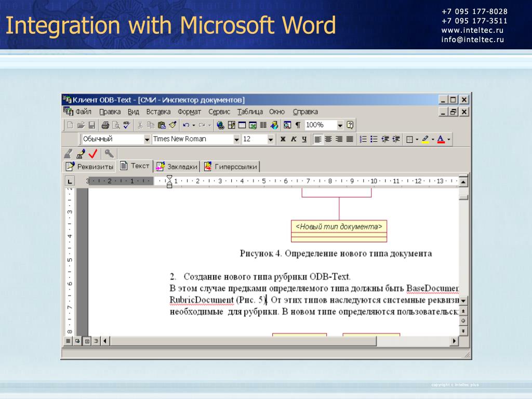Click the horizontal scrollbar thumb
The width and height of the screenshot is (532, 399).
pos(243,341)
